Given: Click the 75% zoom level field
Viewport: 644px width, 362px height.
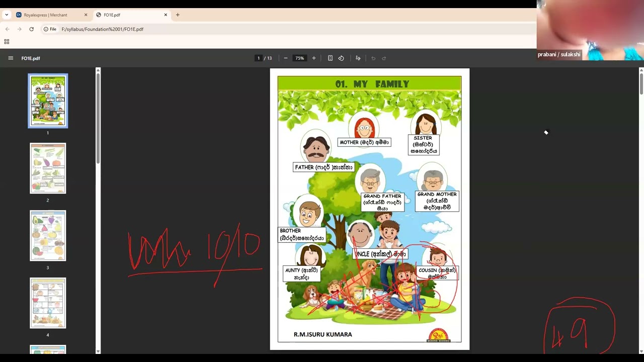Looking at the screenshot, I should (x=300, y=58).
